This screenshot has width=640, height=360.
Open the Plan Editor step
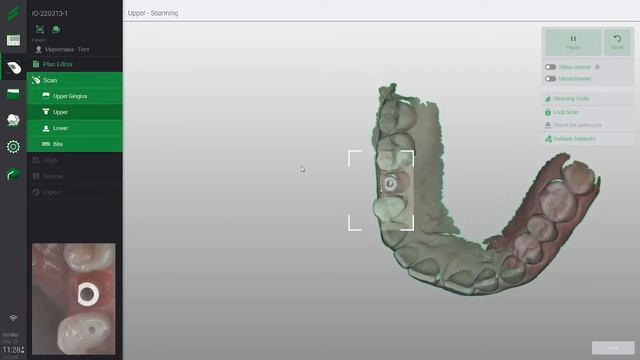75,64
